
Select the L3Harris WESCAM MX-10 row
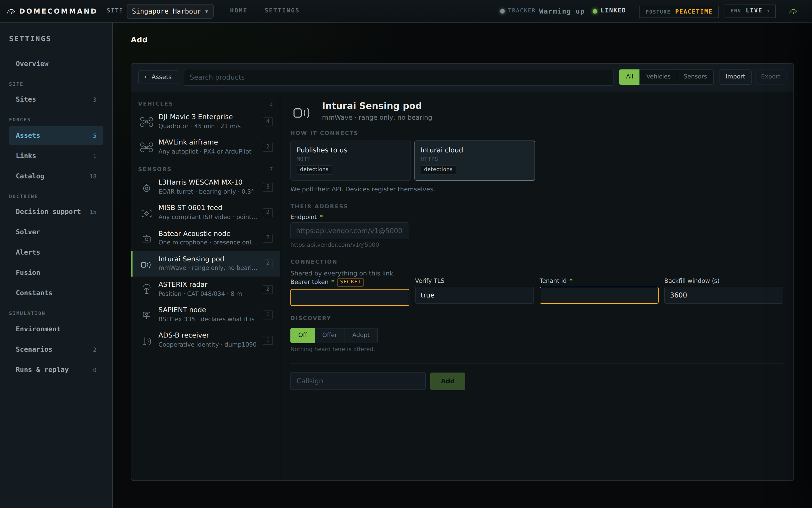point(206,187)
